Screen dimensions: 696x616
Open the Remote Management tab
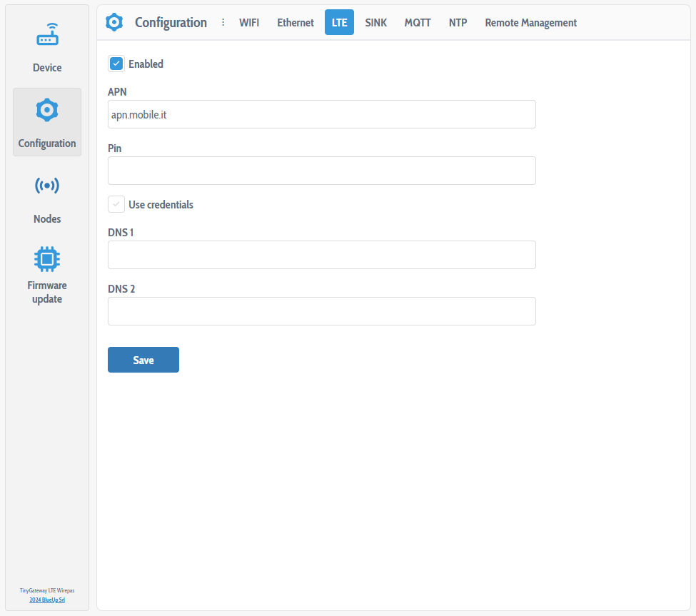coord(530,23)
